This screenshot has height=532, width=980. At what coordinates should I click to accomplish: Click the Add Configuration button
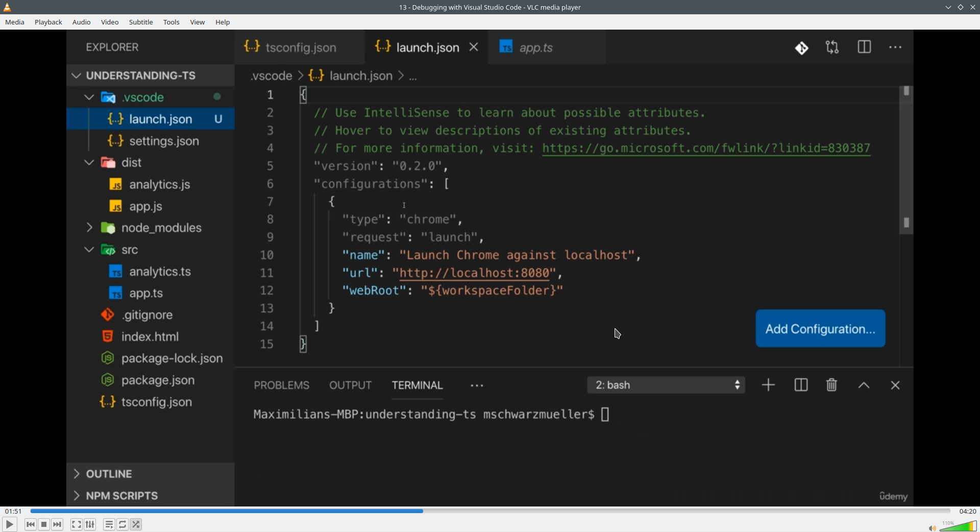820,329
